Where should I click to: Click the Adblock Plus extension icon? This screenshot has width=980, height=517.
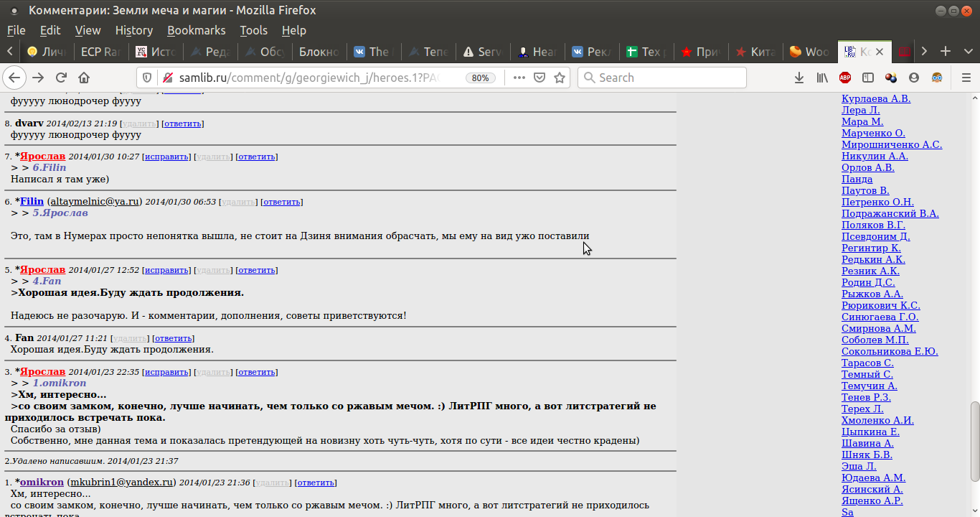pyautogui.click(x=845, y=78)
